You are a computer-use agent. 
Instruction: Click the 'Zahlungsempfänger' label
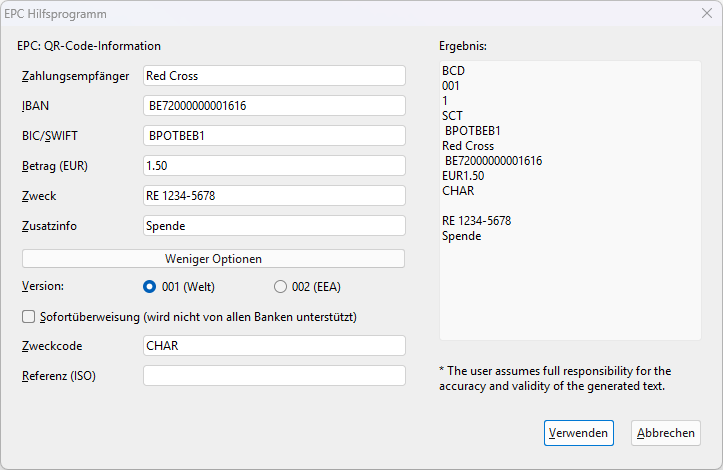tap(76, 76)
